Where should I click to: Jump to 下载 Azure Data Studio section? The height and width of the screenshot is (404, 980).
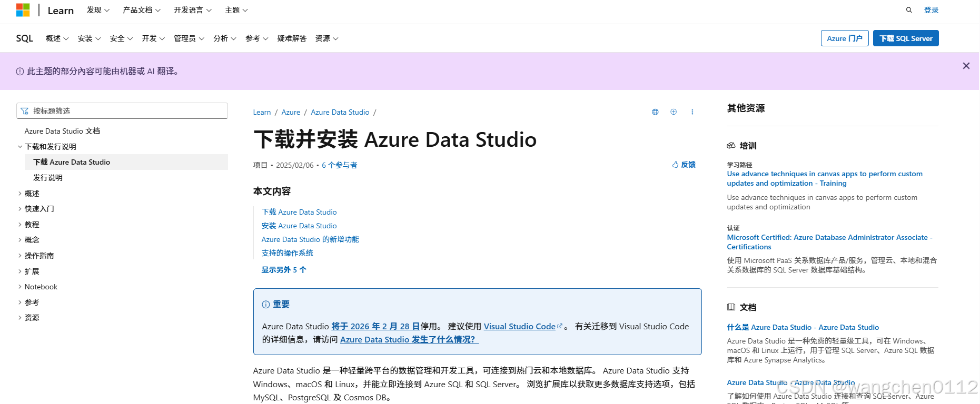pos(299,212)
